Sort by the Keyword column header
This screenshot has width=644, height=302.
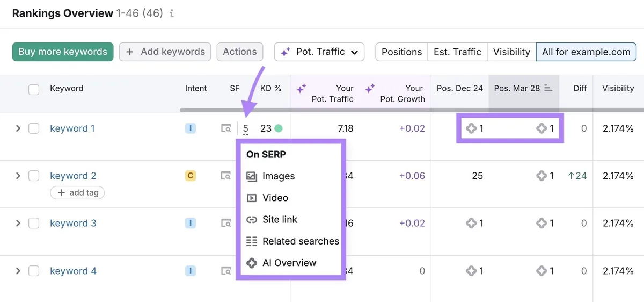[x=67, y=88]
